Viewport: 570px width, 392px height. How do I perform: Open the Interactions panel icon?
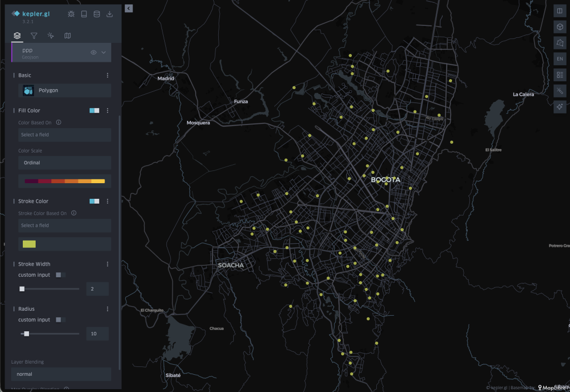pyautogui.click(x=51, y=36)
